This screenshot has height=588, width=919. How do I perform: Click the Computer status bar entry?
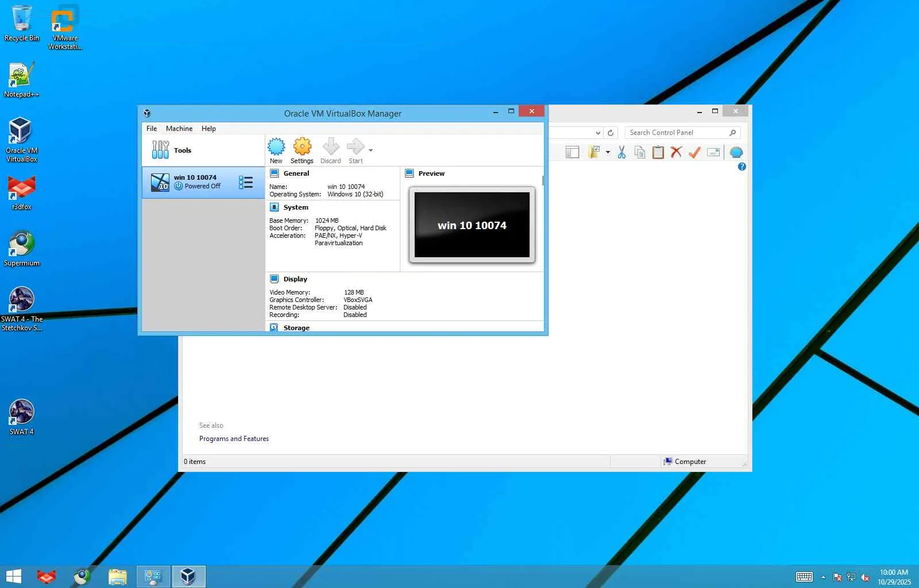(685, 462)
